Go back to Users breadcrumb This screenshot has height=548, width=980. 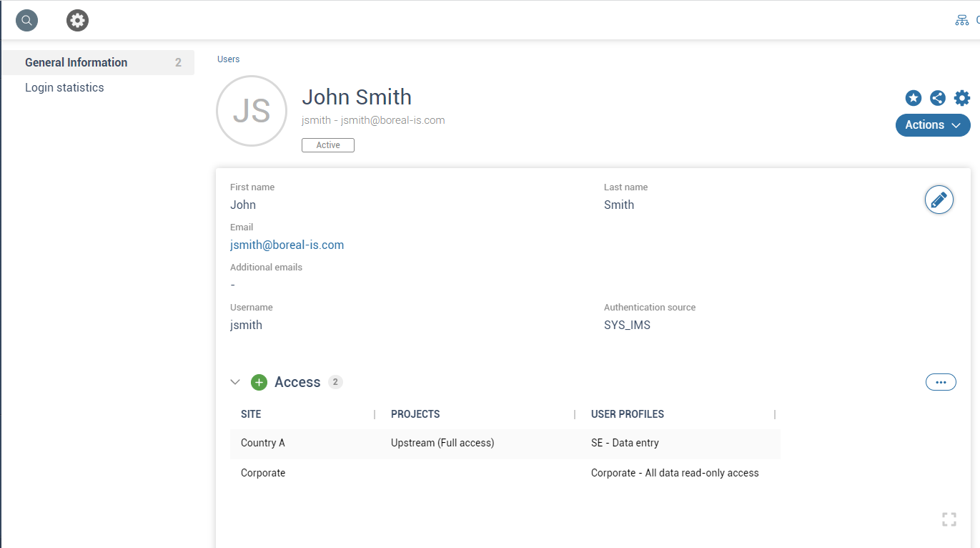229,59
